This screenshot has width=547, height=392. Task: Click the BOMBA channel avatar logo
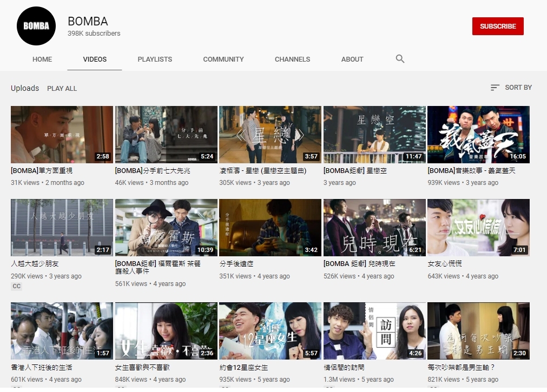(36, 26)
